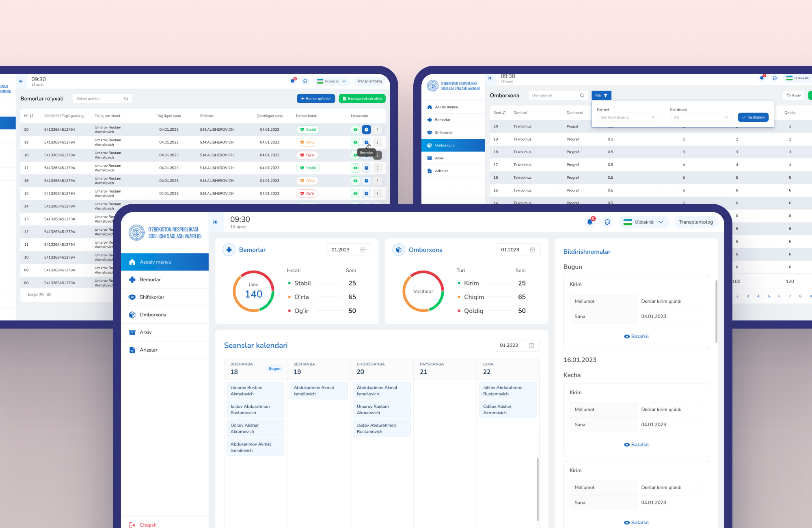Click the Filtr funnel button
This screenshot has width=812, height=528.
point(601,95)
